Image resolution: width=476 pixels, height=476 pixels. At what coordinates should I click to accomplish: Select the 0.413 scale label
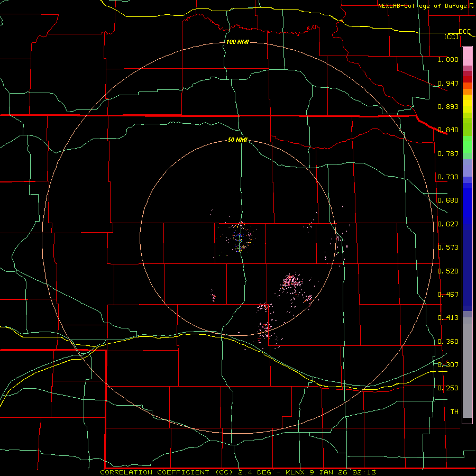448,318
